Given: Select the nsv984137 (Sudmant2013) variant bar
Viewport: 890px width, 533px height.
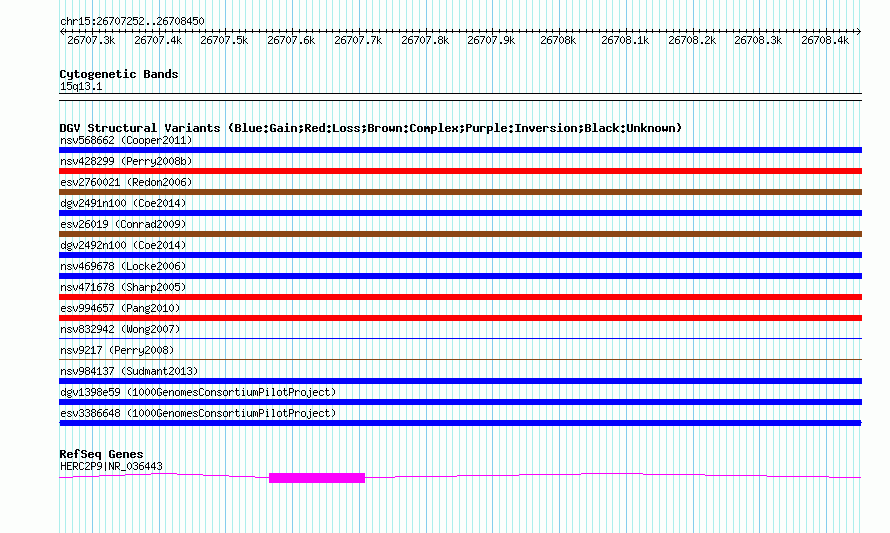Looking at the screenshot, I should point(460,381).
